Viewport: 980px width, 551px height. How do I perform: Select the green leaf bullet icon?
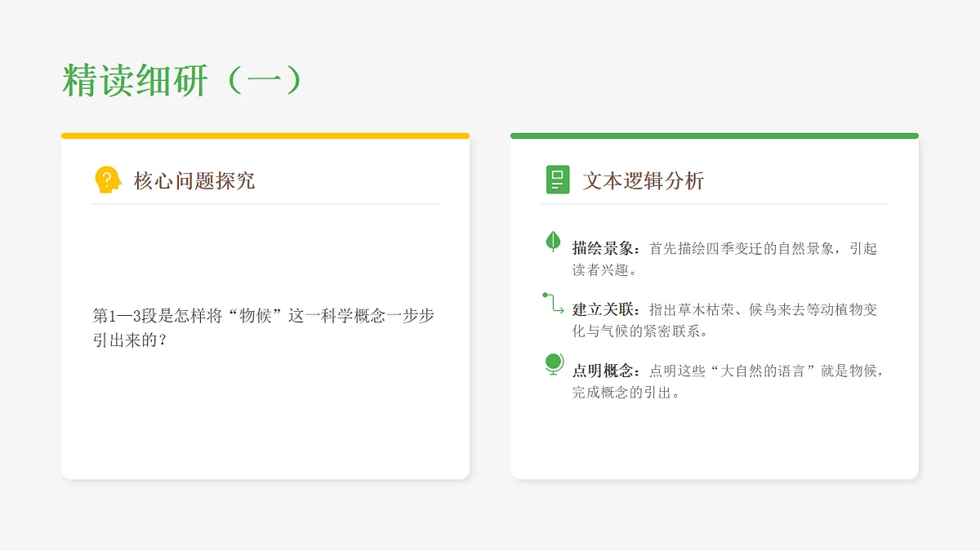click(x=553, y=241)
